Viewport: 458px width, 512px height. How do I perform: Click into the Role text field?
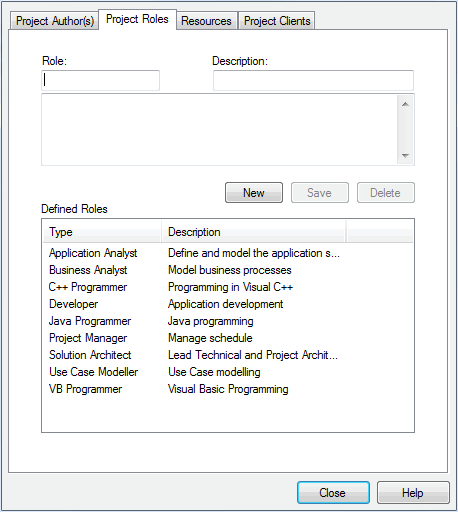(100, 80)
